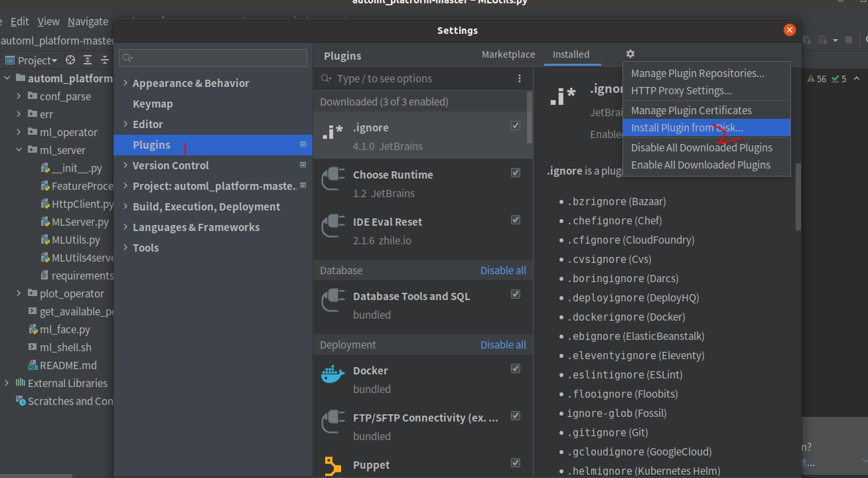Choose Enable All Downloaded Plugins

[x=707, y=165]
